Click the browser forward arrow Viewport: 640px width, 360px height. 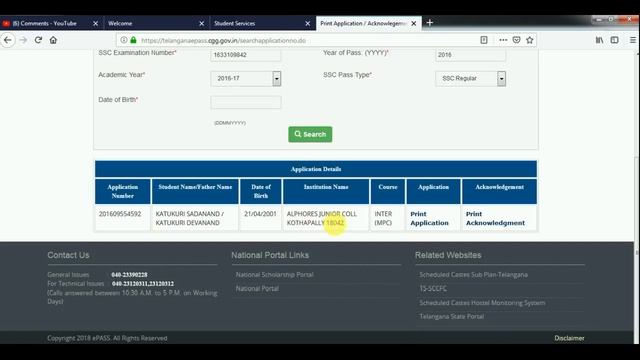(x=23, y=40)
